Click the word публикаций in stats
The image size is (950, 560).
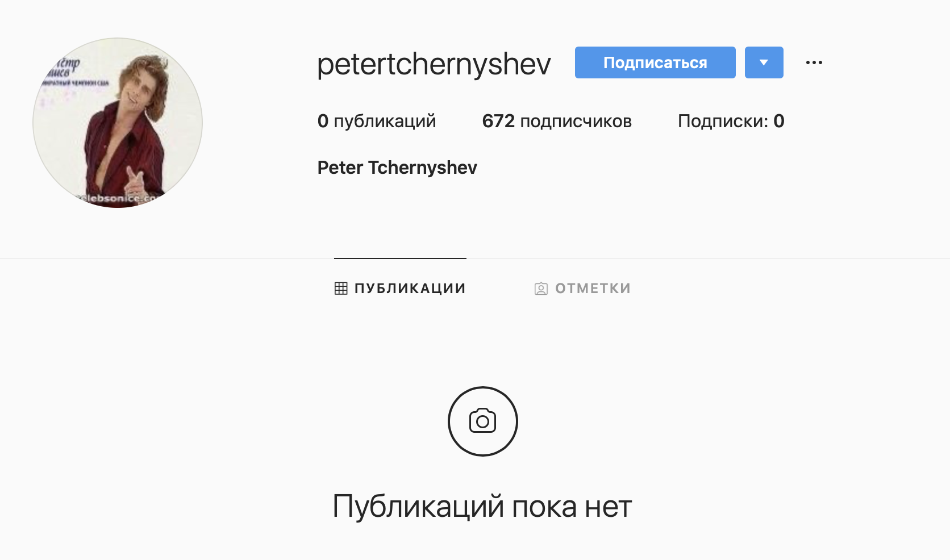pyautogui.click(x=385, y=122)
